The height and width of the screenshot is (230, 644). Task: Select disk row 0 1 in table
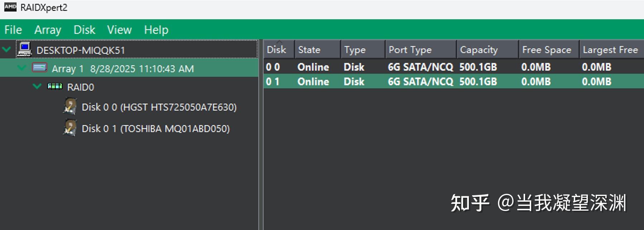coord(454,81)
